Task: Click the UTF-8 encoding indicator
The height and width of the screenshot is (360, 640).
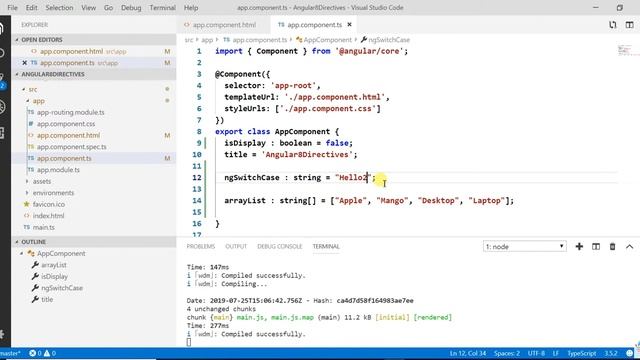Action: [536, 353]
